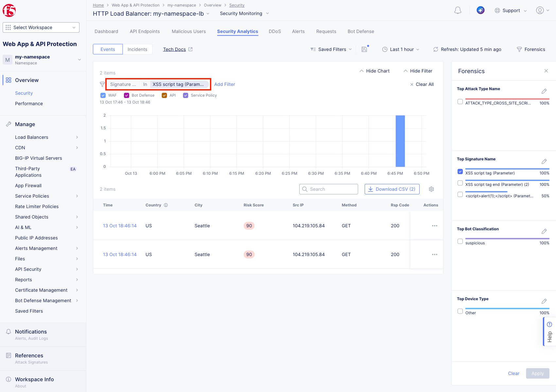Click Add Filter link

(225, 84)
